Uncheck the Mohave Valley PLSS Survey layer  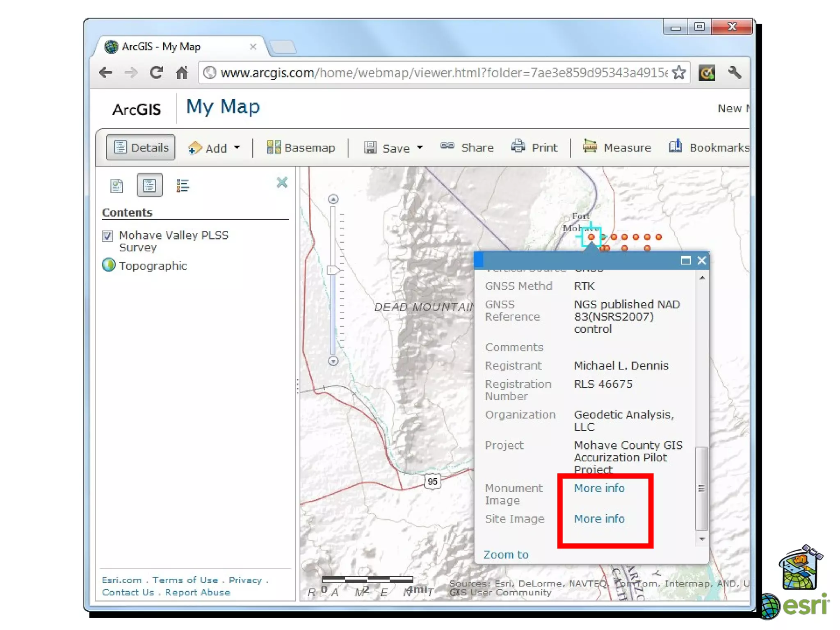pos(107,236)
